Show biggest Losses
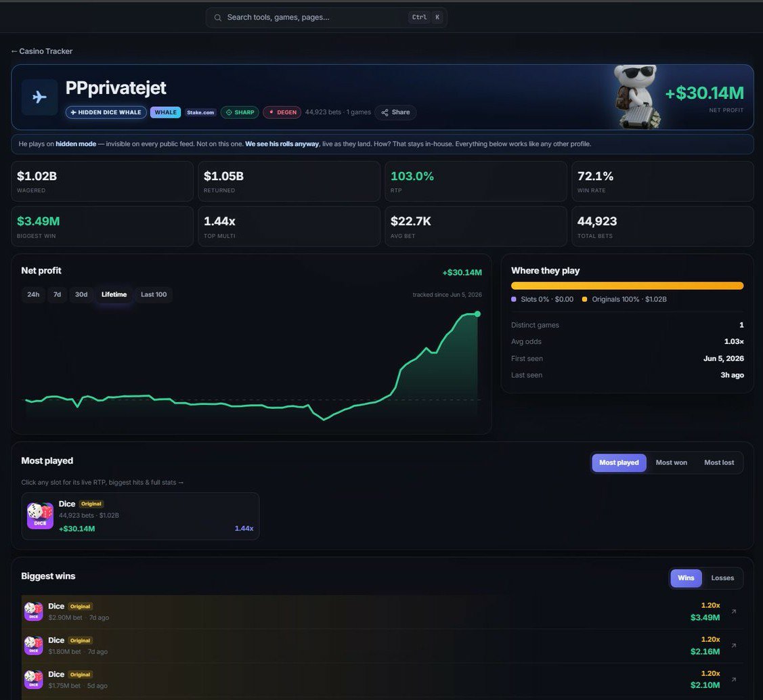This screenshot has height=700, width=763. tap(722, 578)
